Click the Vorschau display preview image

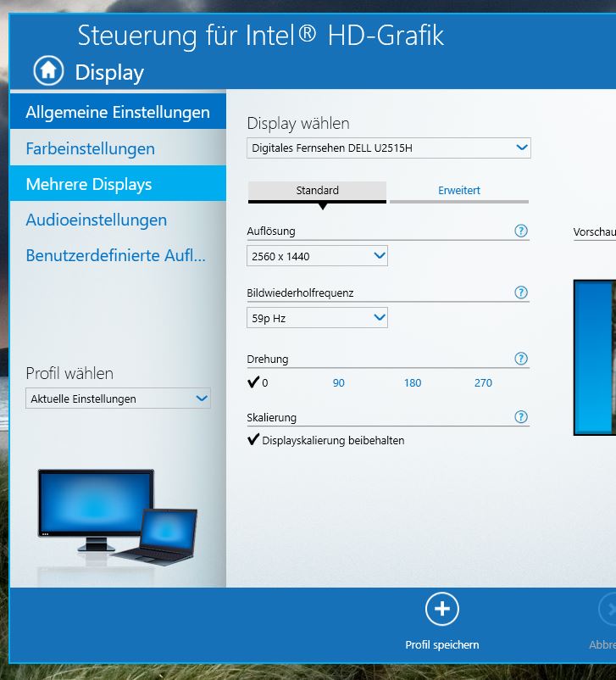595,357
